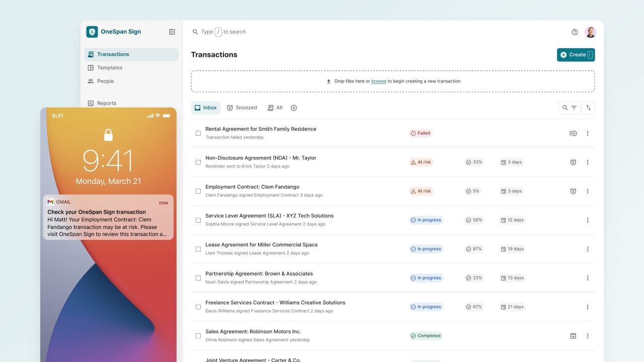Tick the Partnership Agreement row checkbox
644x362 pixels.
click(x=198, y=278)
